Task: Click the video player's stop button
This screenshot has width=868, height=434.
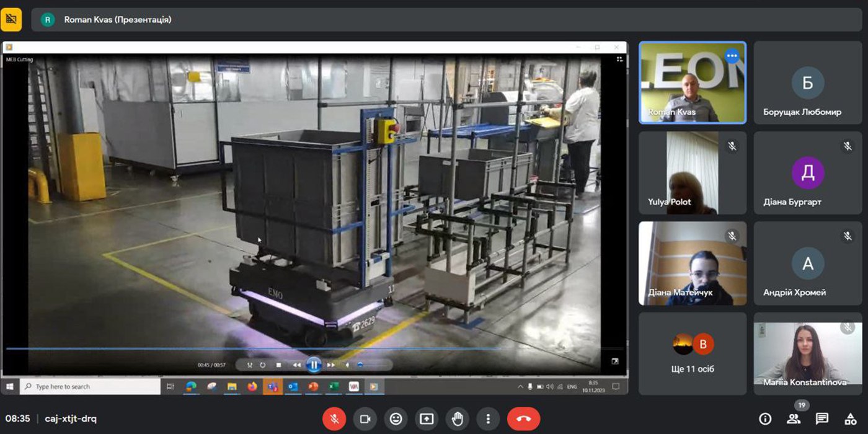Action: (x=278, y=365)
